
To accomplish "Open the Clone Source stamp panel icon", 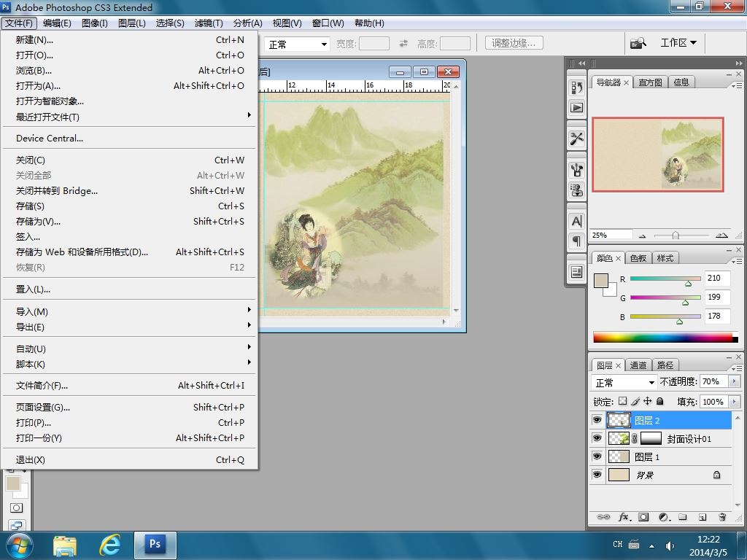I will [x=576, y=190].
